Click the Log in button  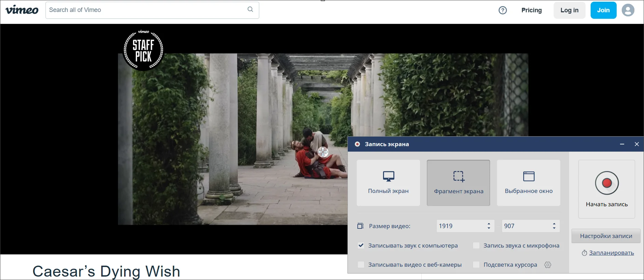[x=569, y=10]
